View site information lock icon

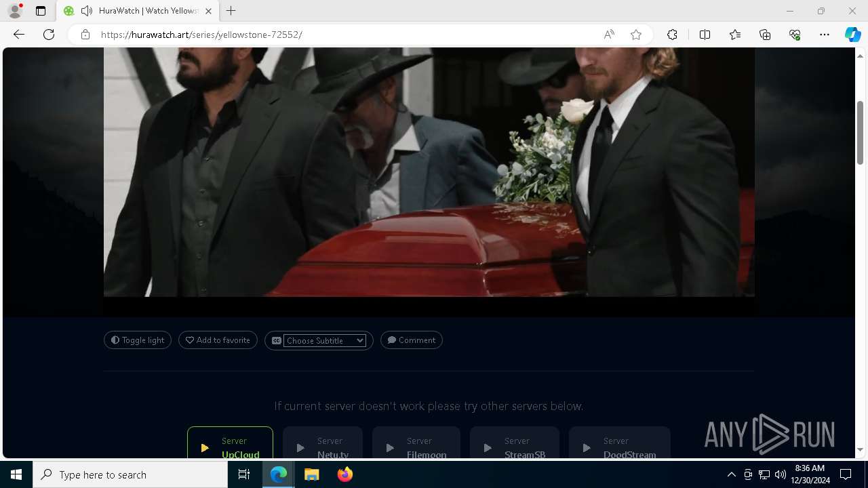click(x=85, y=35)
